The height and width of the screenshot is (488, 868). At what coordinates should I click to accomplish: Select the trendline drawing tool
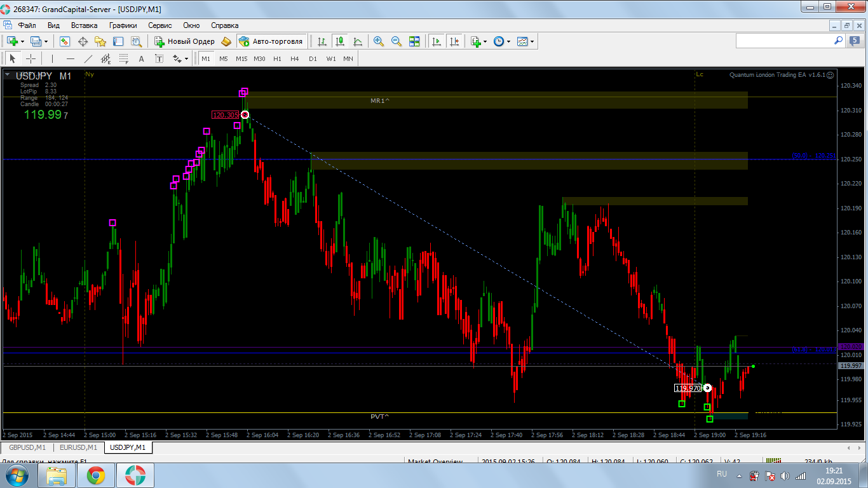pos(88,58)
